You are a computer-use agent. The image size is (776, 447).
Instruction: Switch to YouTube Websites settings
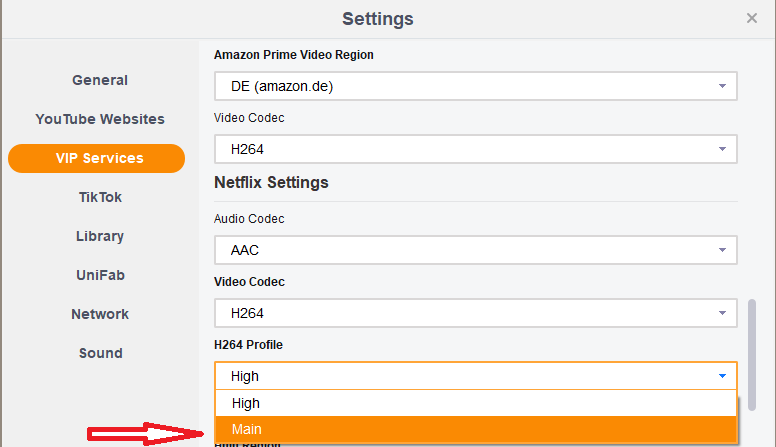100,119
